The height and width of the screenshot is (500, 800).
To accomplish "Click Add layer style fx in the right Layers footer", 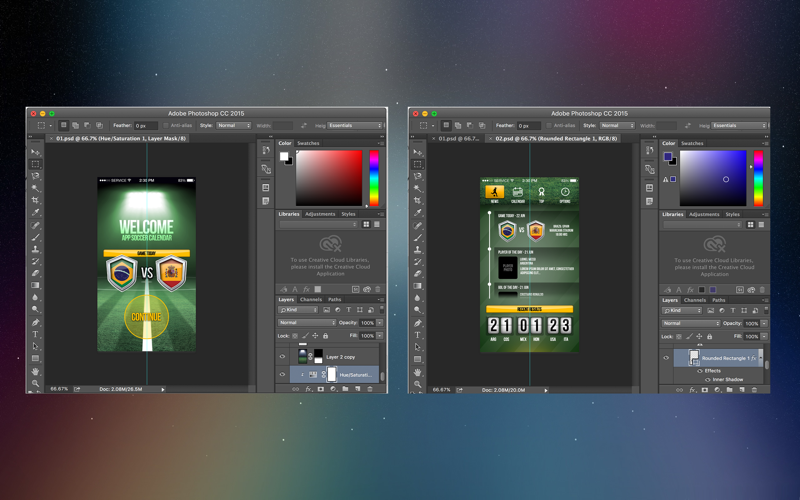I will [x=692, y=390].
